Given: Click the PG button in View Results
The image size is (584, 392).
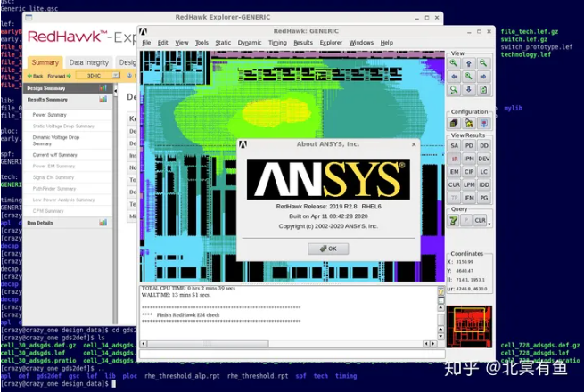Looking at the screenshot, I should [x=484, y=198].
